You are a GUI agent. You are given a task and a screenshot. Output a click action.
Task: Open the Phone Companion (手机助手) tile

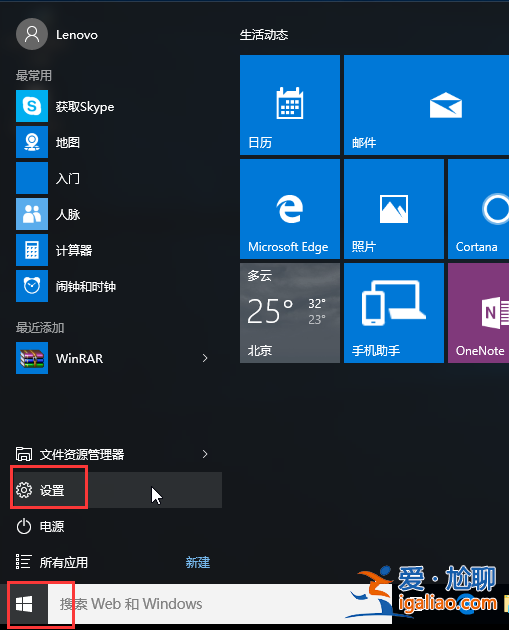(394, 313)
